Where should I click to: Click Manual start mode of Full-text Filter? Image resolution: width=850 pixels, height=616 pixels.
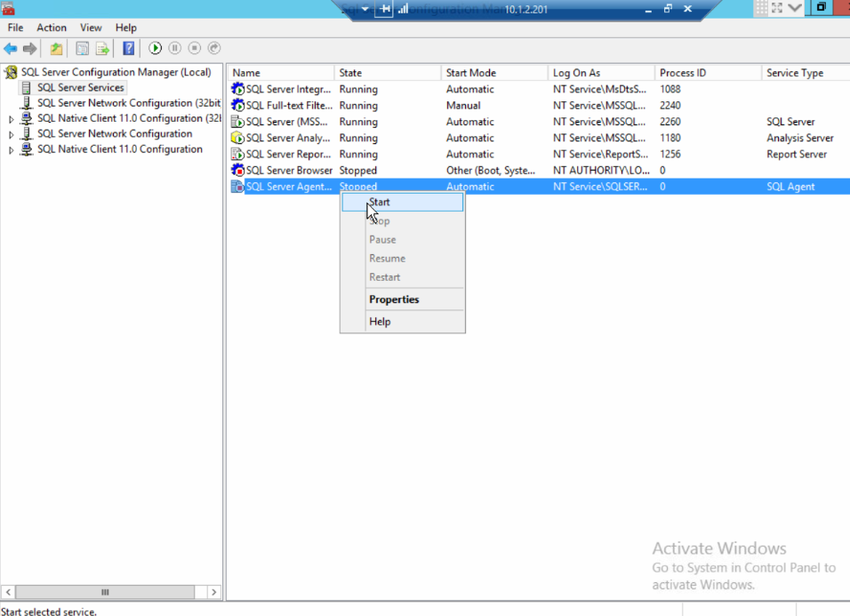[x=463, y=105]
